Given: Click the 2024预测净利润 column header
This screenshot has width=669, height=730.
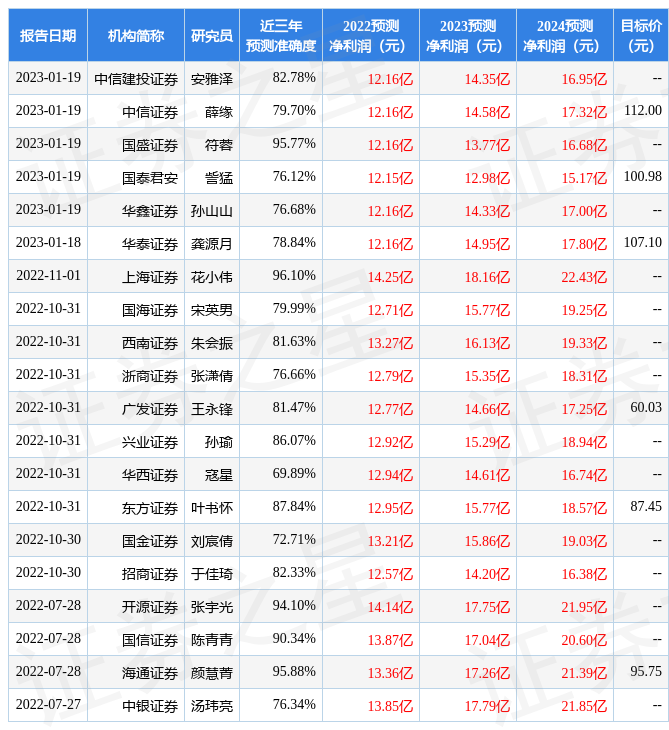Looking at the screenshot, I should (565, 35).
